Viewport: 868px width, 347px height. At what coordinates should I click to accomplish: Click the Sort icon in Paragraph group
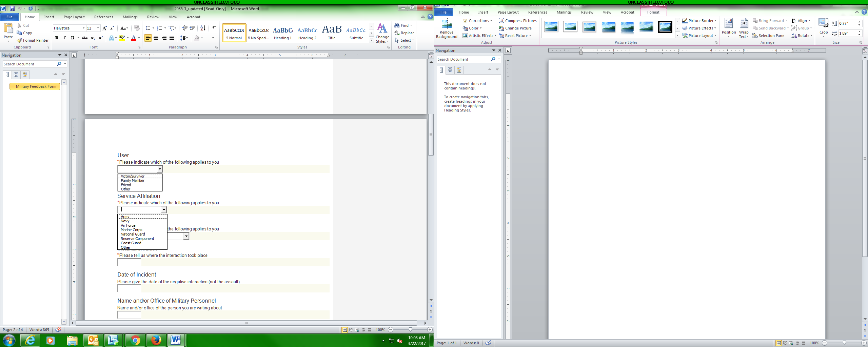click(x=203, y=28)
